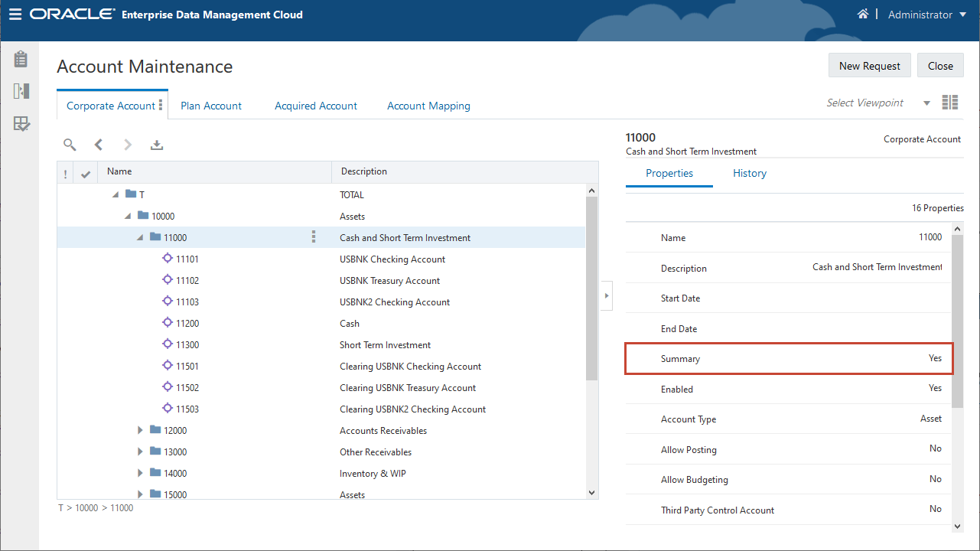Click the New Request button

click(869, 65)
